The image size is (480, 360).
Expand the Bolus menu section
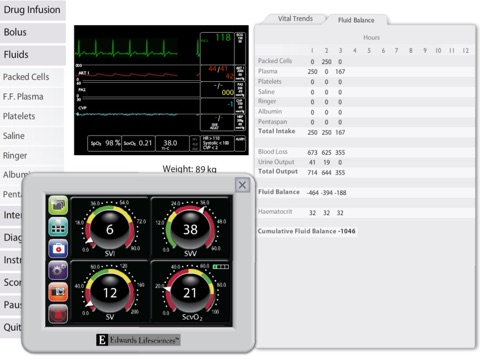[33, 32]
